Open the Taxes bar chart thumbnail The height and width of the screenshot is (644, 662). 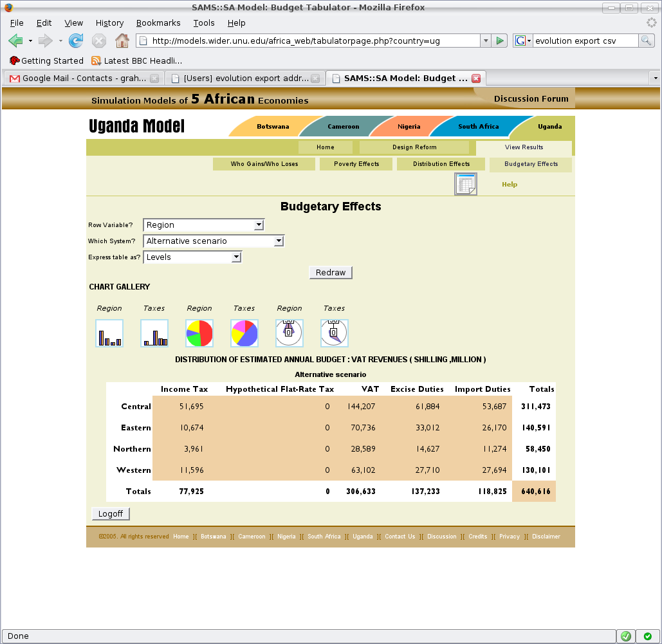tap(154, 333)
